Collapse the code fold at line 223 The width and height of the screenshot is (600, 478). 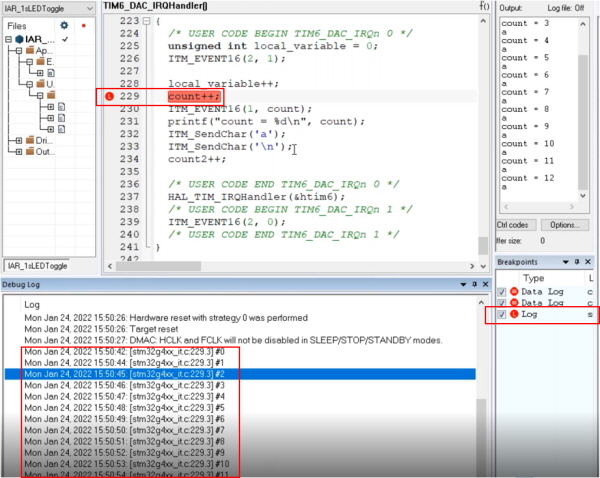coord(146,21)
